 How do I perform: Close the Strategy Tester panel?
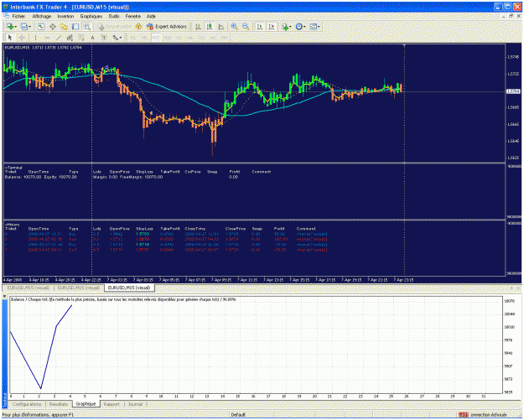(x=5, y=297)
